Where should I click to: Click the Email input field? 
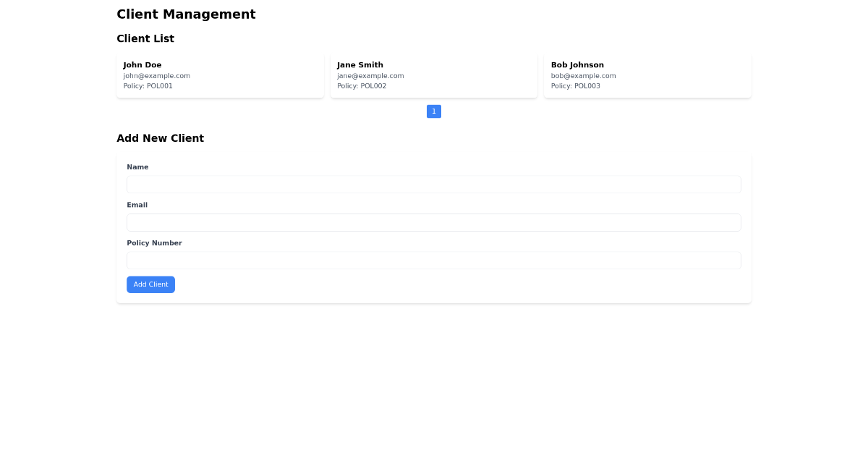[434, 222]
